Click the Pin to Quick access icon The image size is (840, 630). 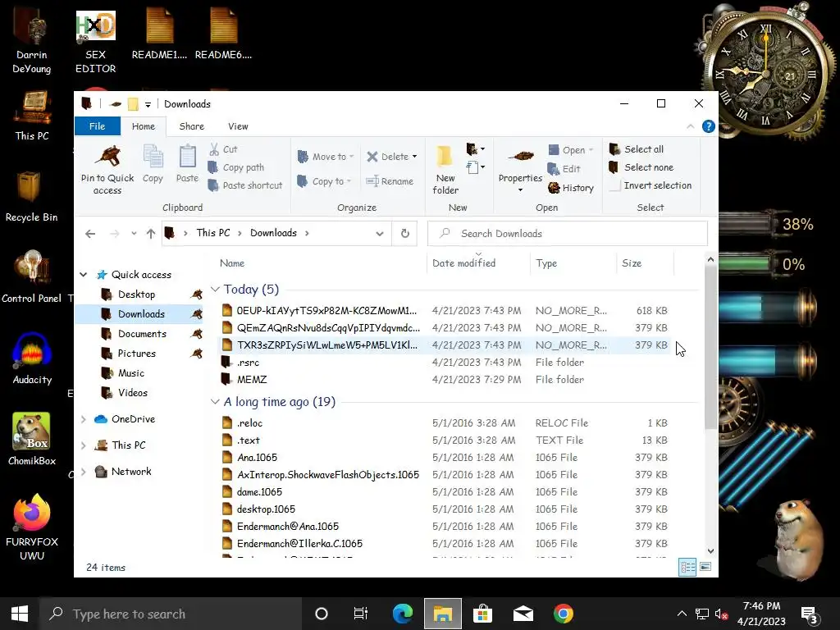[x=107, y=157]
